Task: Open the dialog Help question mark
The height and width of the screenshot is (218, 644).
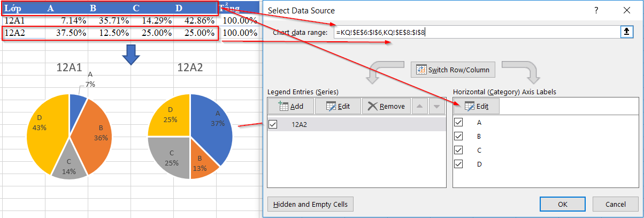Action: click(x=596, y=10)
